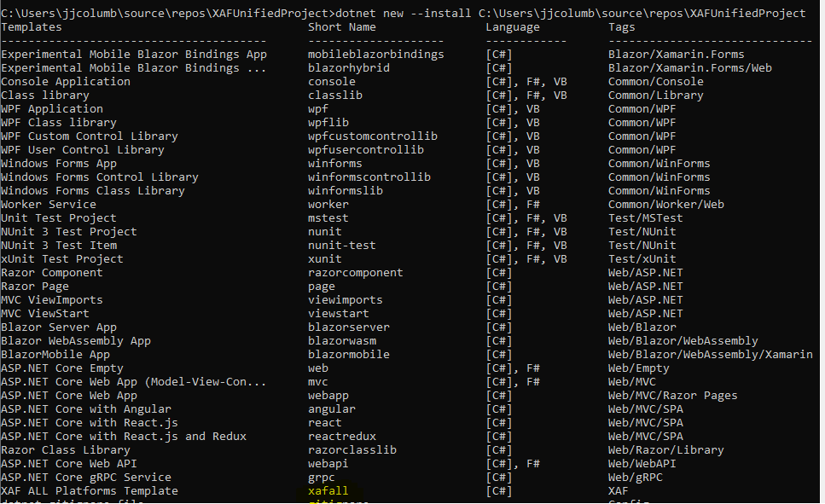Click the 'Web/Razor/Library' tag
Image resolution: width=825 pixels, height=504 pixels.
(x=666, y=451)
